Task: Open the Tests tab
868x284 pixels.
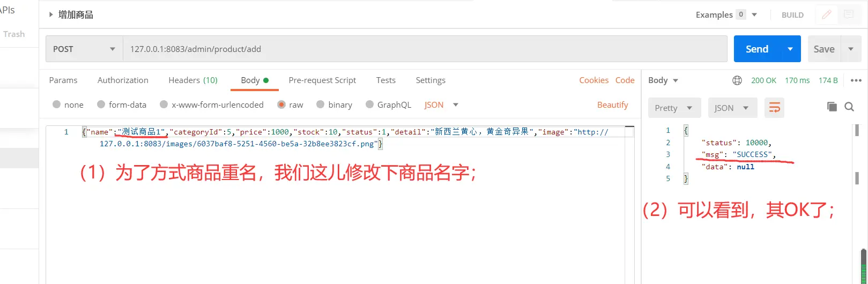Action: [386, 80]
